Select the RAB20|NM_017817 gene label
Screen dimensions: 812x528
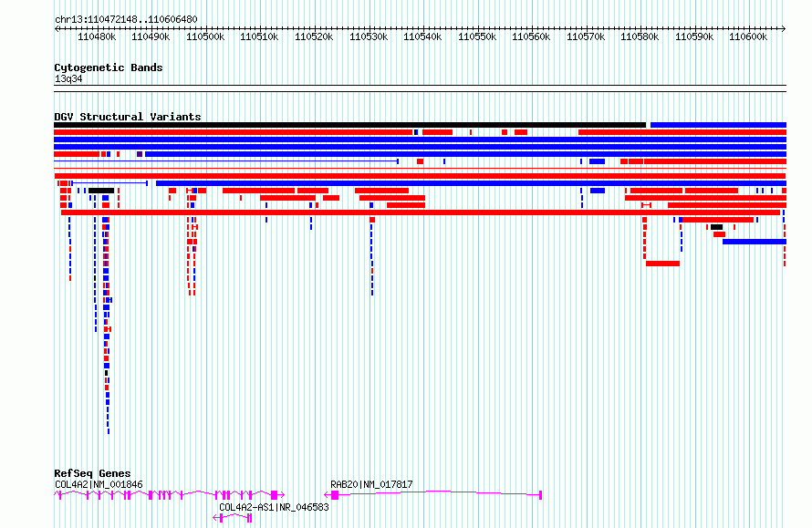tap(371, 484)
